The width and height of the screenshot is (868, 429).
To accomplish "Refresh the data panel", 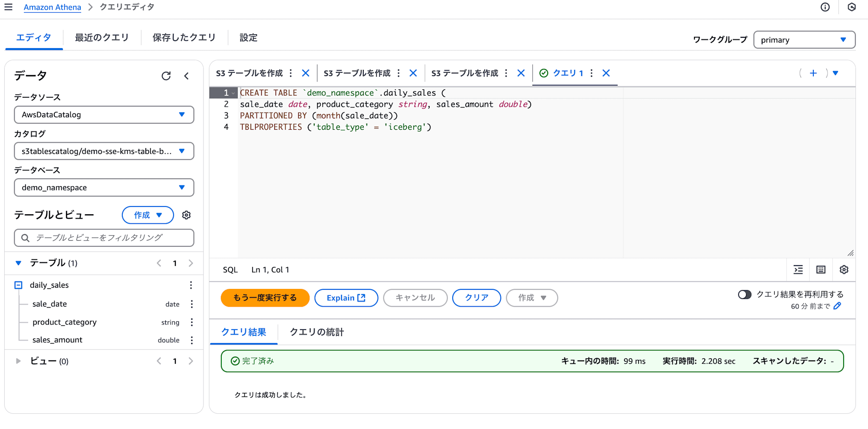I will pyautogui.click(x=166, y=76).
